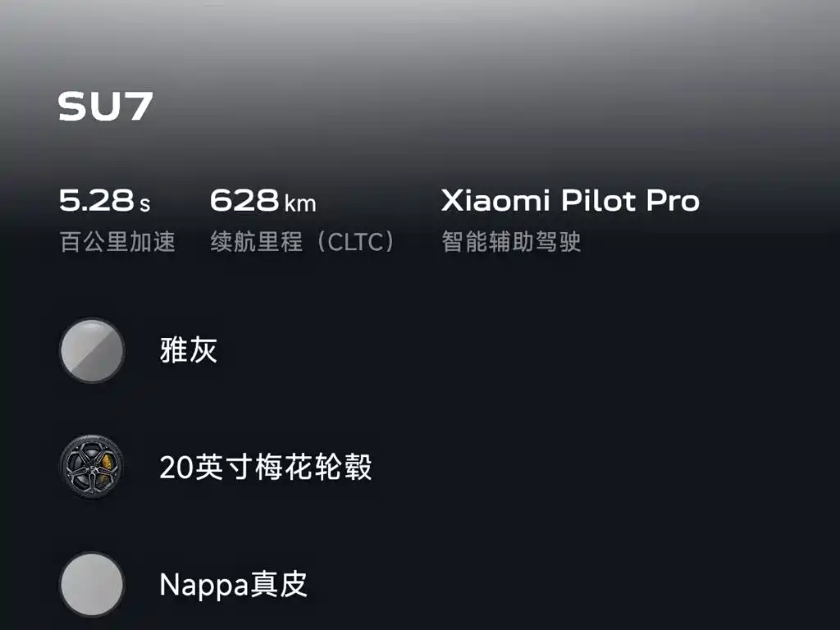Click the Xiaomi Pilot Pro text
The height and width of the screenshot is (630, 840).
point(571,201)
